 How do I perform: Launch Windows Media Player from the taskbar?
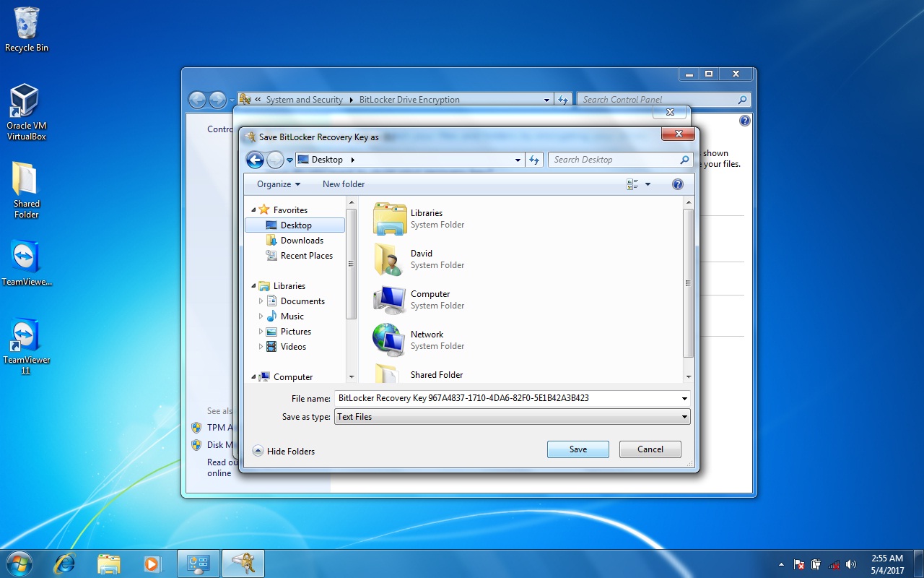[152, 564]
